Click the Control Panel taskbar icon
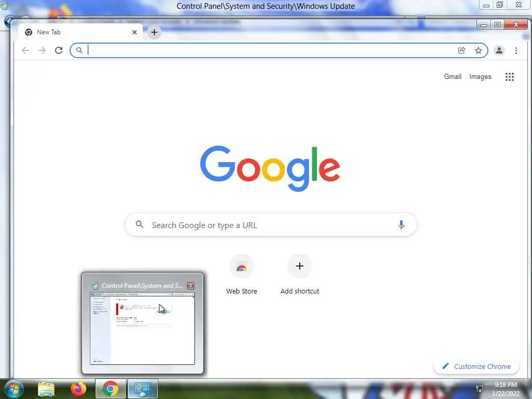Screen dimensions: 532x399 (x=142, y=389)
